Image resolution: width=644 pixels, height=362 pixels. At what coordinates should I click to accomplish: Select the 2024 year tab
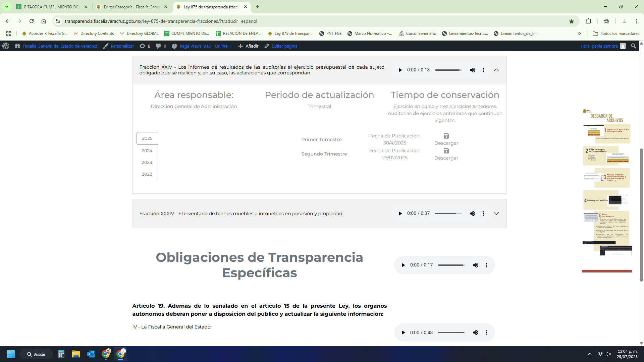point(147,150)
